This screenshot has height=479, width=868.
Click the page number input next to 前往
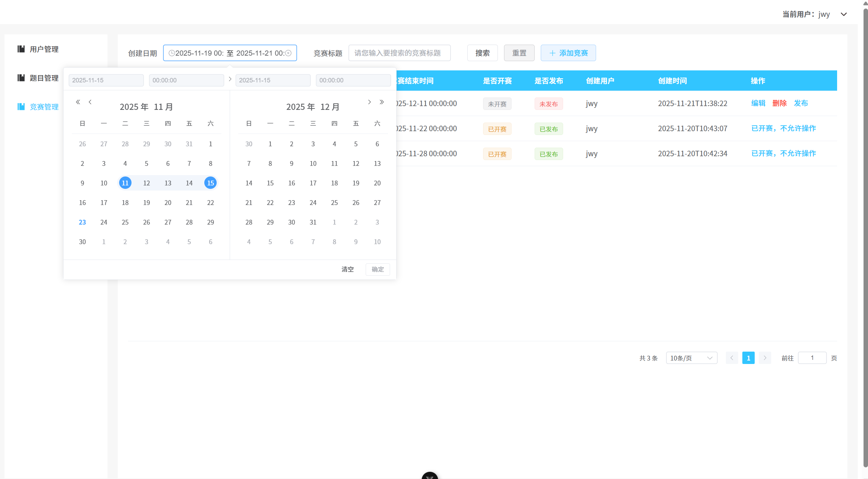click(812, 358)
